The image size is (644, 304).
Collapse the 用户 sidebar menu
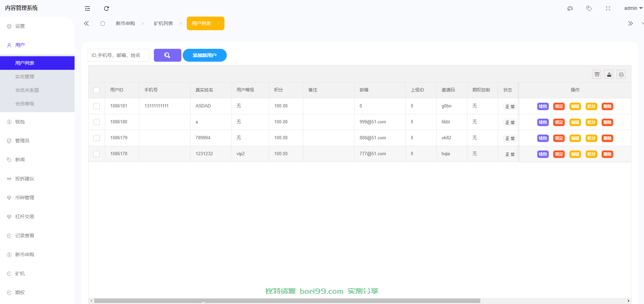(37, 45)
